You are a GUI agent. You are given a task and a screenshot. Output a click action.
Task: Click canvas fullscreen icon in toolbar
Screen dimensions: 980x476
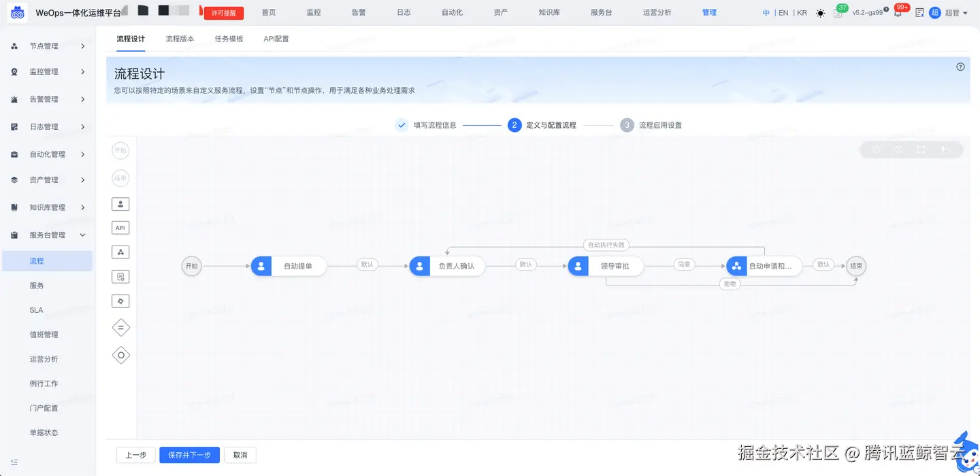(921, 150)
